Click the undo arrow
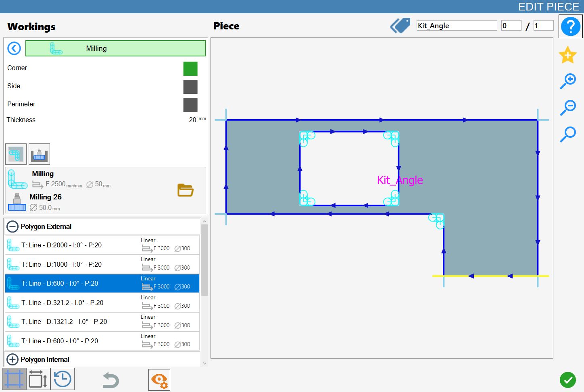Image resolution: width=584 pixels, height=392 pixels. point(111,380)
